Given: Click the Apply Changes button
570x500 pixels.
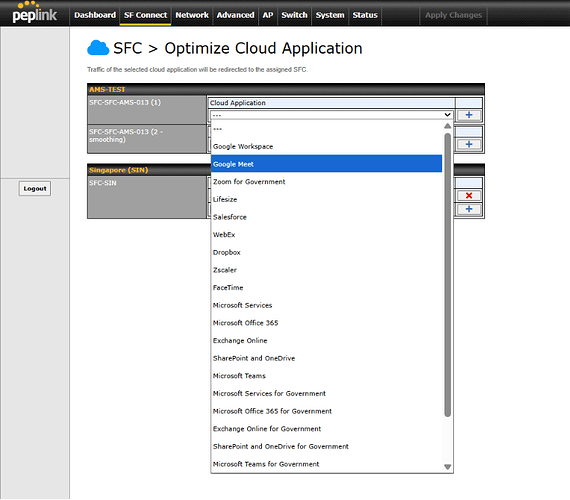Looking at the screenshot, I should (x=453, y=15).
